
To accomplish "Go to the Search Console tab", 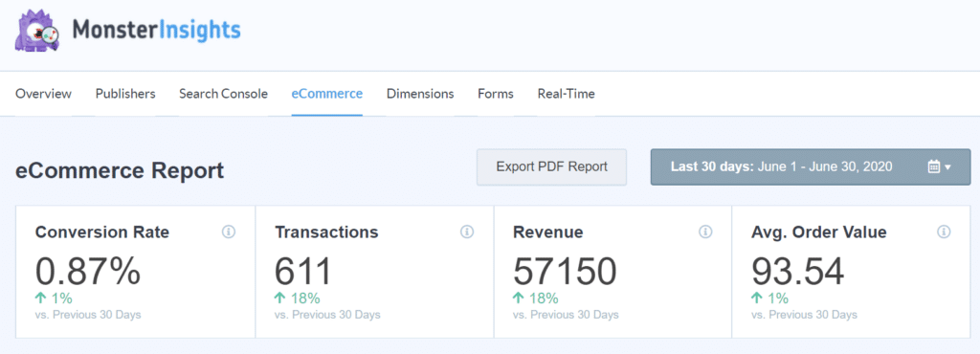I will pos(223,94).
